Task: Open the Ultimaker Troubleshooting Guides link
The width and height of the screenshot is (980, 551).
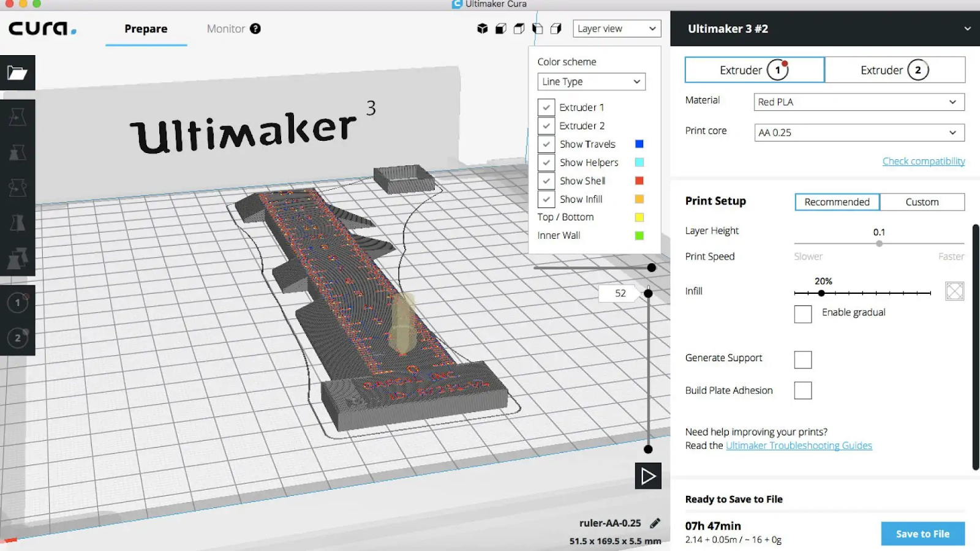Action: point(799,446)
